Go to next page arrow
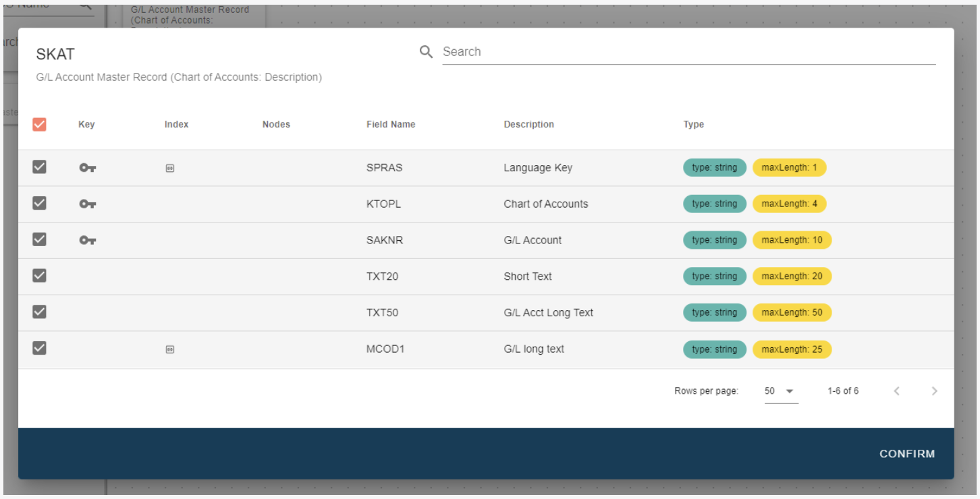This screenshot has width=980, height=499. (934, 391)
